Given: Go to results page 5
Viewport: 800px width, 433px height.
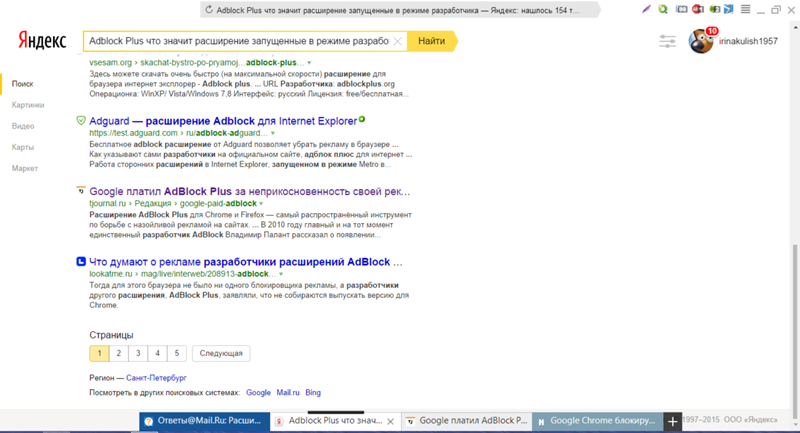Looking at the screenshot, I should point(177,353).
